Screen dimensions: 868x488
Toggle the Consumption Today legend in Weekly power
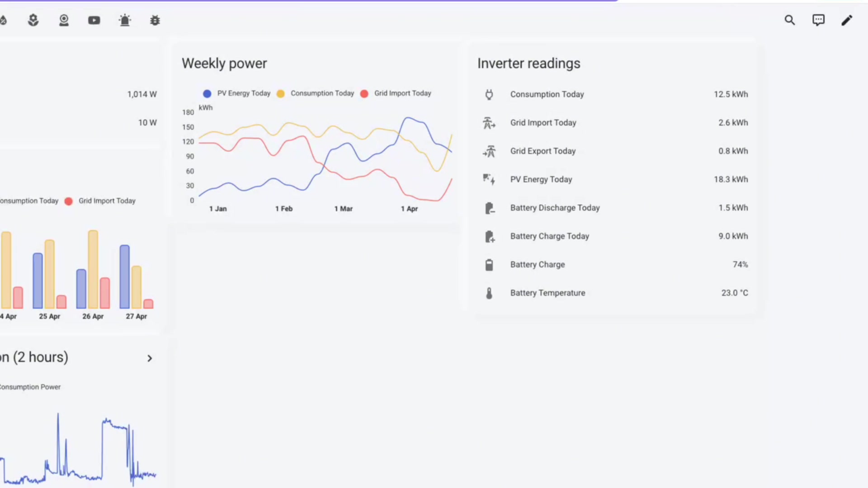tap(315, 93)
